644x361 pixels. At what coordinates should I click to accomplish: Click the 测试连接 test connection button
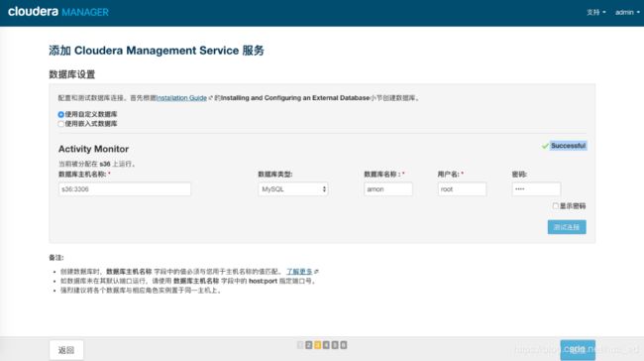tap(567, 227)
